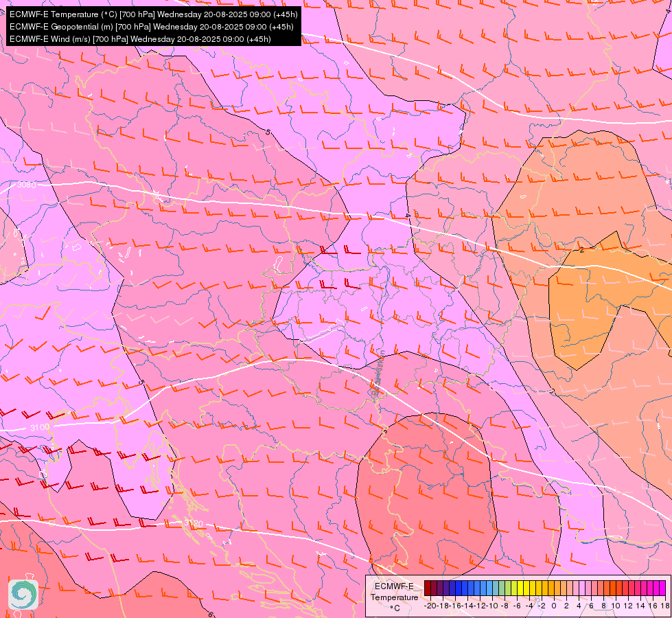Click the 3120 geopotential contour label
Screen dimensions: 672x618
[194, 523]
